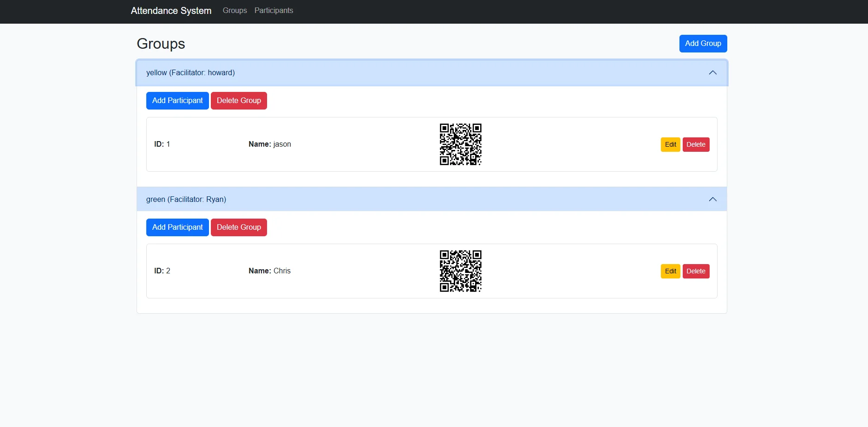Delete participant jason
The width and height of the screenshot is (868, 427).
click(x=696, y=144)
